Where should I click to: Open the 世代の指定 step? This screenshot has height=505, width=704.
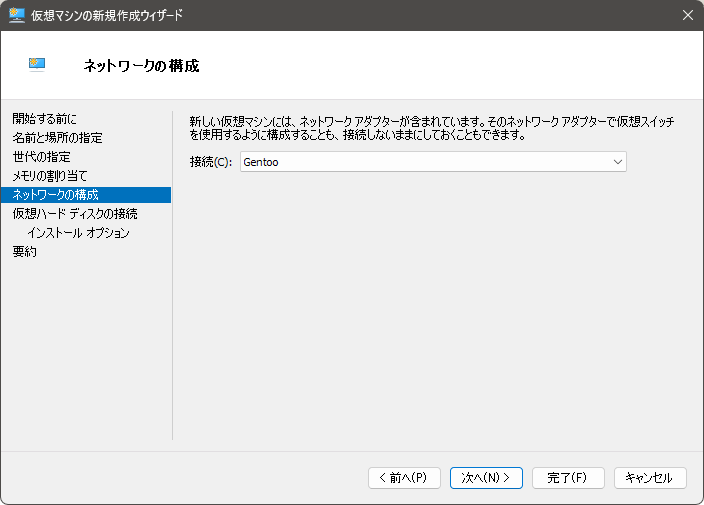point(41,157)
